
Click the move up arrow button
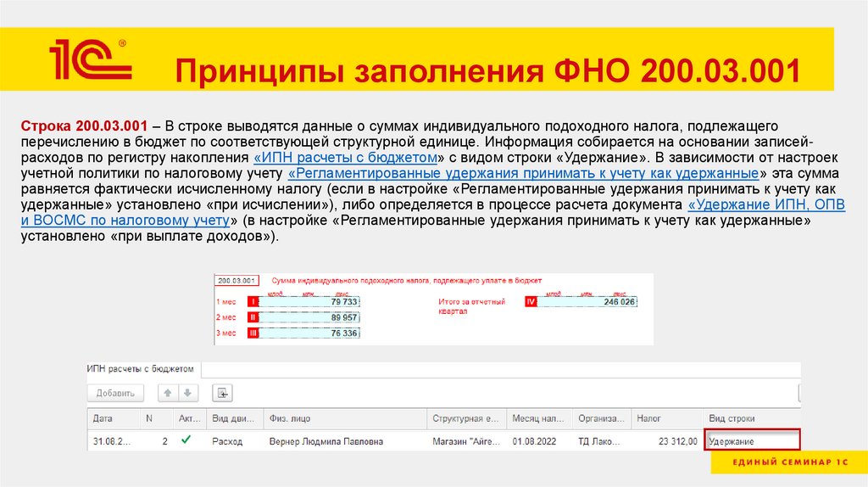point(168,393)
